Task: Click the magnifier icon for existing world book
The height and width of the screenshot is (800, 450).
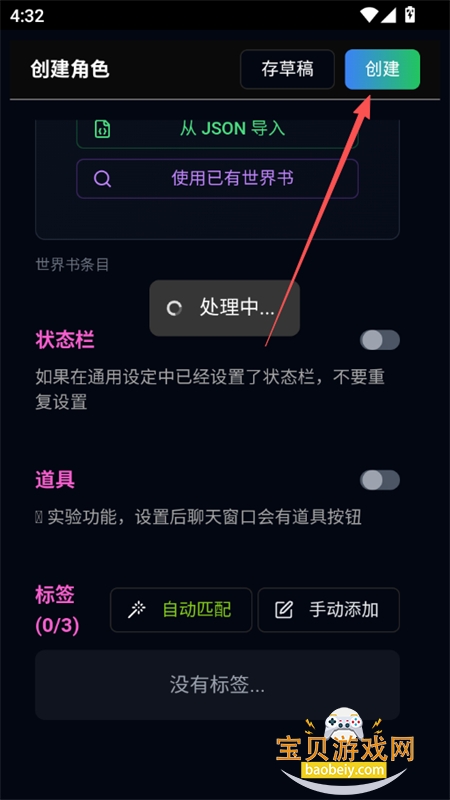Action: [103, 179]
